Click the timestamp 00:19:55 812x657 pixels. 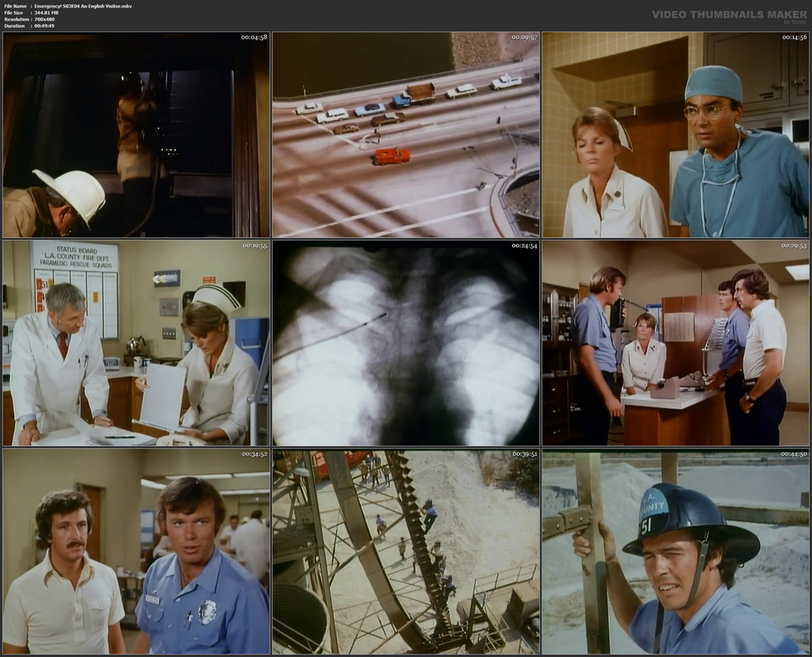click(x=254, y=246)
